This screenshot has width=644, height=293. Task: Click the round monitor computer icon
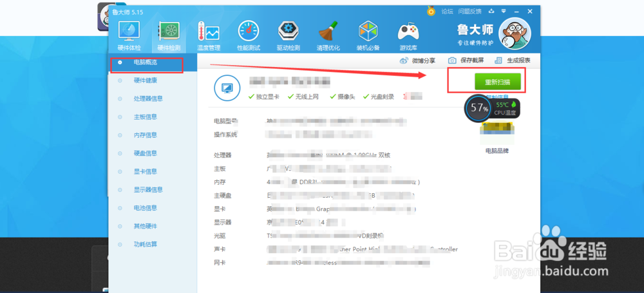[x=227, y=88]
